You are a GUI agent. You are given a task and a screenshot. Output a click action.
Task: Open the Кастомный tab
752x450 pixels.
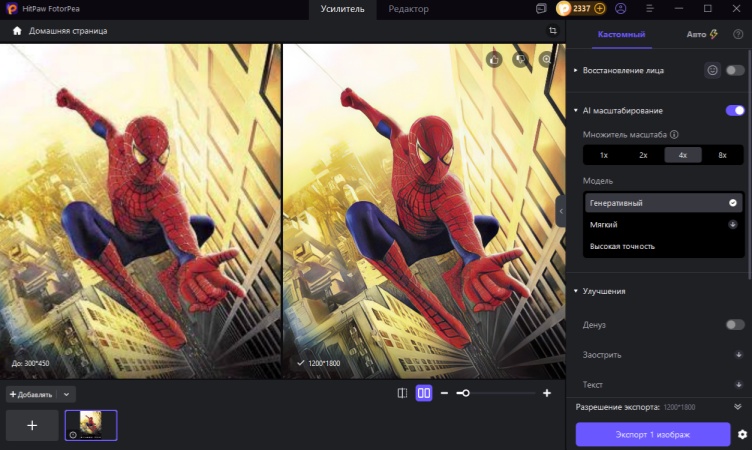click(x=621, y=35)
